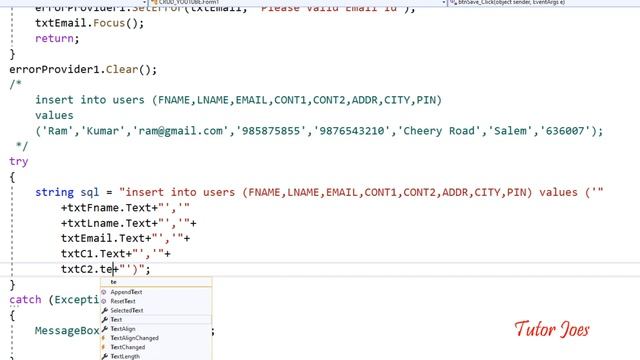
Task: Select Text property in IntelliSense list
Action: (x=156, y=320)
